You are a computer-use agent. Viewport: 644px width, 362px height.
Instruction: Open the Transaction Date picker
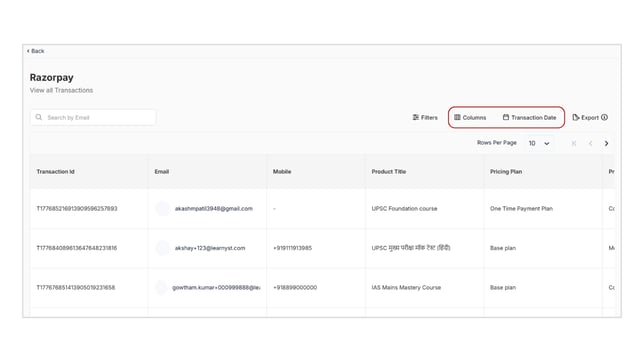(529, 118)
